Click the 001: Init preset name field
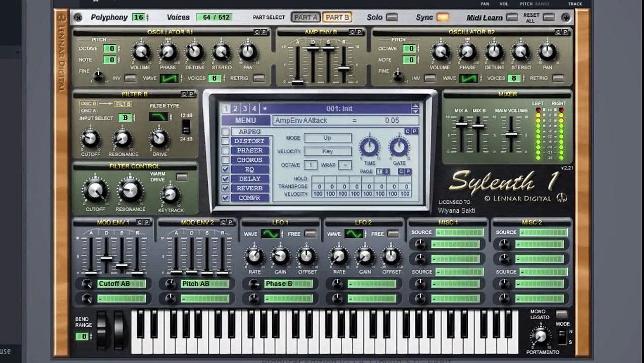This screenshot has height=363, width=644. pyautogui.click(x=339, y=108)
